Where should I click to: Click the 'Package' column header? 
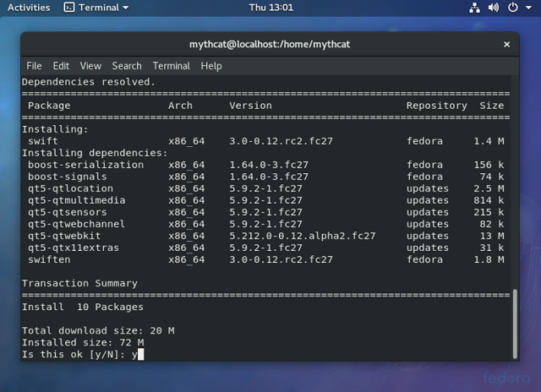[49, 106]
